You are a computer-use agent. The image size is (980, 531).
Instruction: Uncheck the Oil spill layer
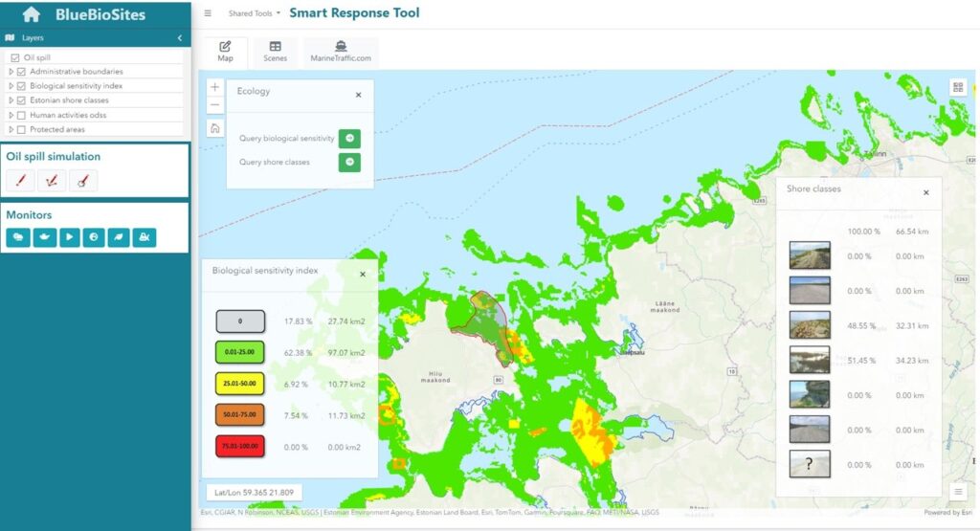click(15, 57)
